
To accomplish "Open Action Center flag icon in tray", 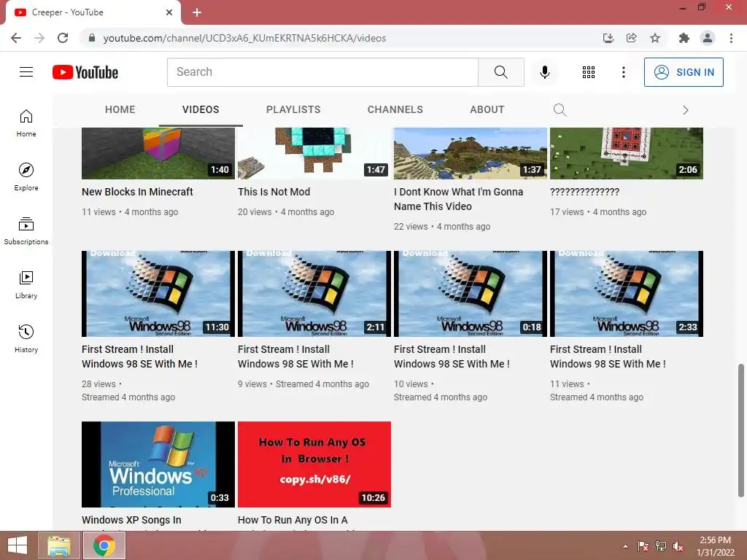I will 643,546.
